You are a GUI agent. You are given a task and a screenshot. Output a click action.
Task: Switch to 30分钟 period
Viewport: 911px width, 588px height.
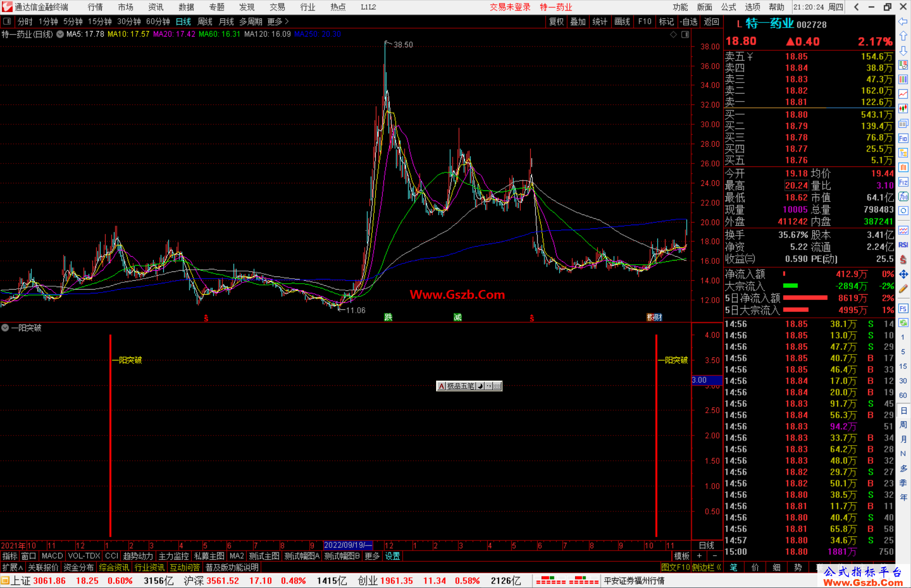click(129, 21)
